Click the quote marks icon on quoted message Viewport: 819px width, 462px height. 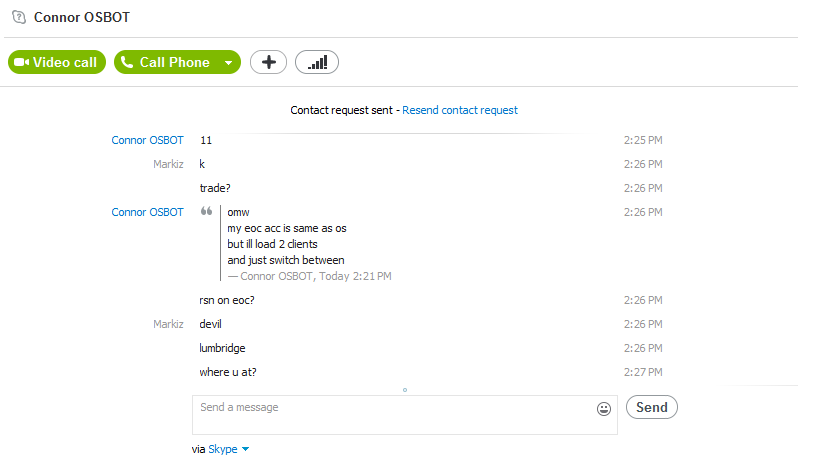(206, 211)
